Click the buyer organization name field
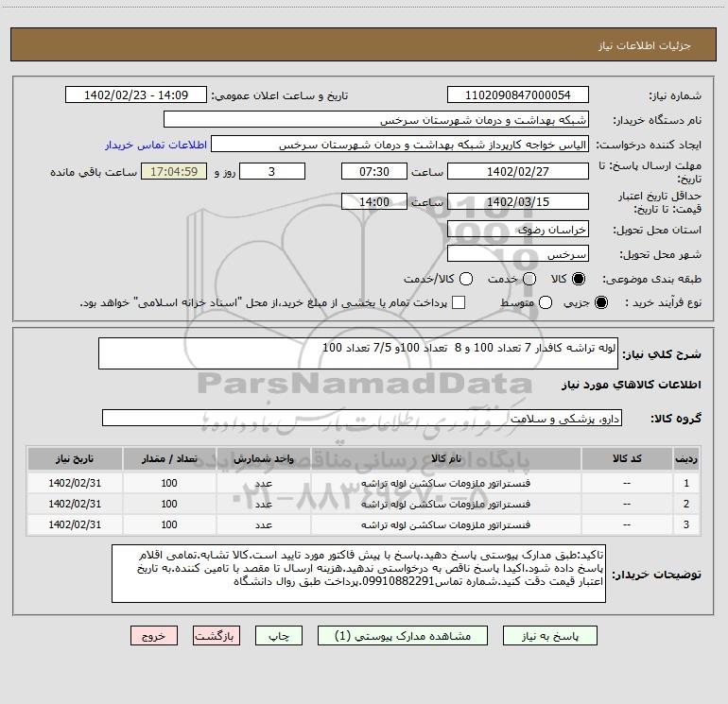Screen dimensions: 728x704 376,120
